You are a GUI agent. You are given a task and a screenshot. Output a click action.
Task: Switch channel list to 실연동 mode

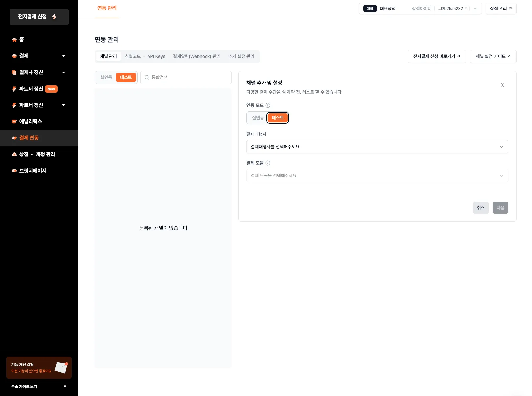pos(106,77)
